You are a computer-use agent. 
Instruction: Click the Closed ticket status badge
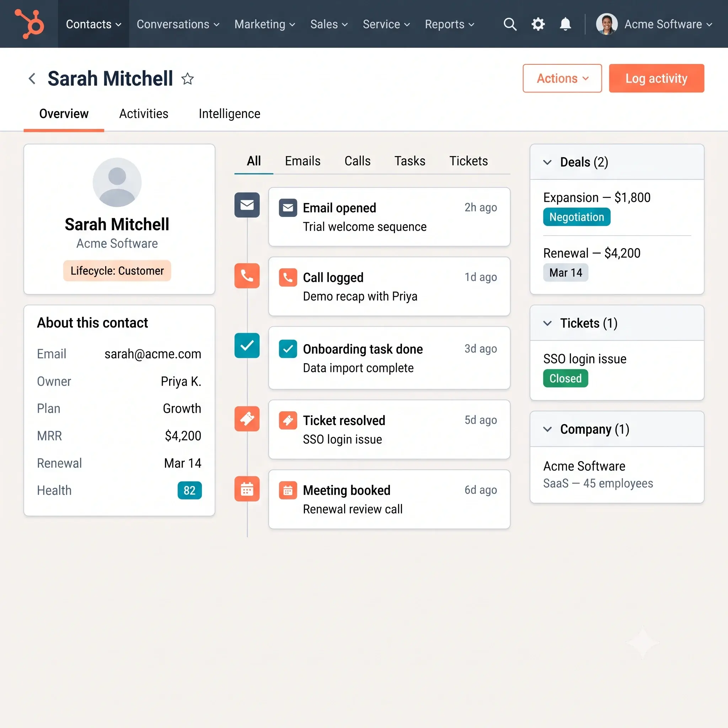click(x=565, y=378)
